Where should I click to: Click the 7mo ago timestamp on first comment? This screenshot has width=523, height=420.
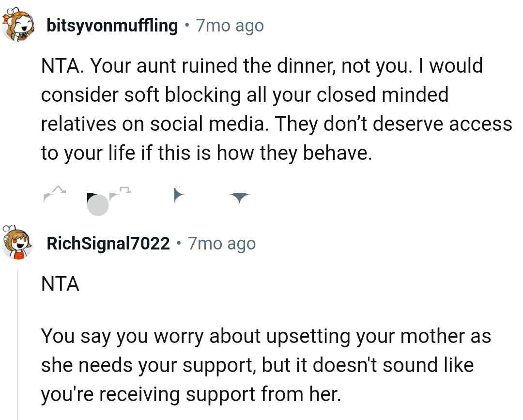pyautogui.click(x=229, y=25)
